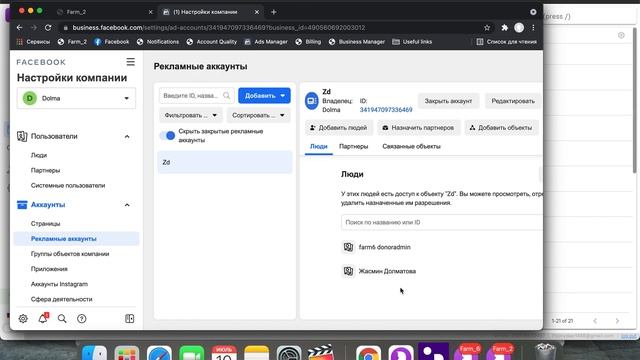Switch to the Связанные объекты tab
Screen dimensions: 640x360
pyautogui.click(x=411, y=147)
